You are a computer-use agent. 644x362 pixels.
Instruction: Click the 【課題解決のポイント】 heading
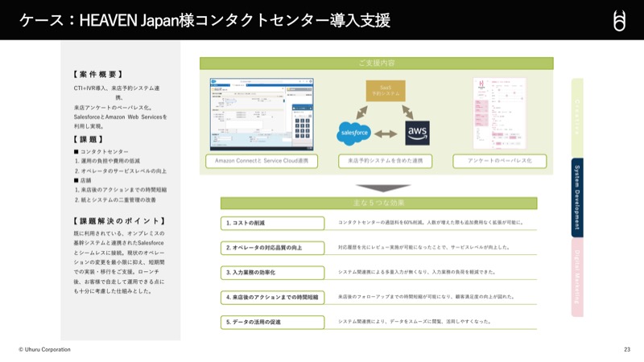tap(119, 221)
